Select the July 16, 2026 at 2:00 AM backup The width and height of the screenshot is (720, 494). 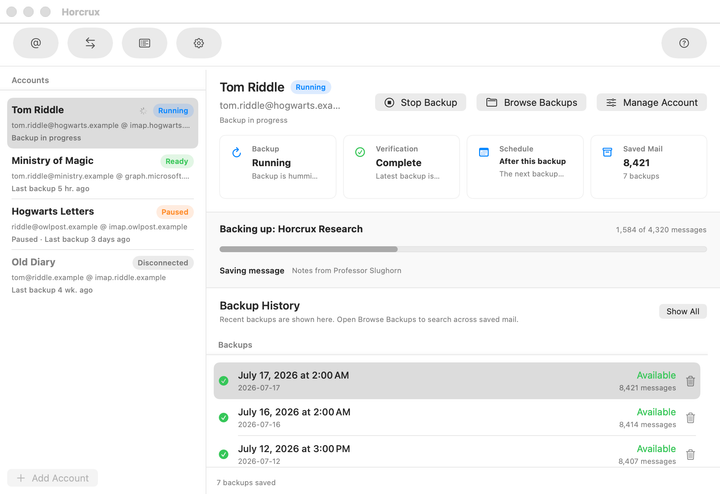tap(457, 417)
